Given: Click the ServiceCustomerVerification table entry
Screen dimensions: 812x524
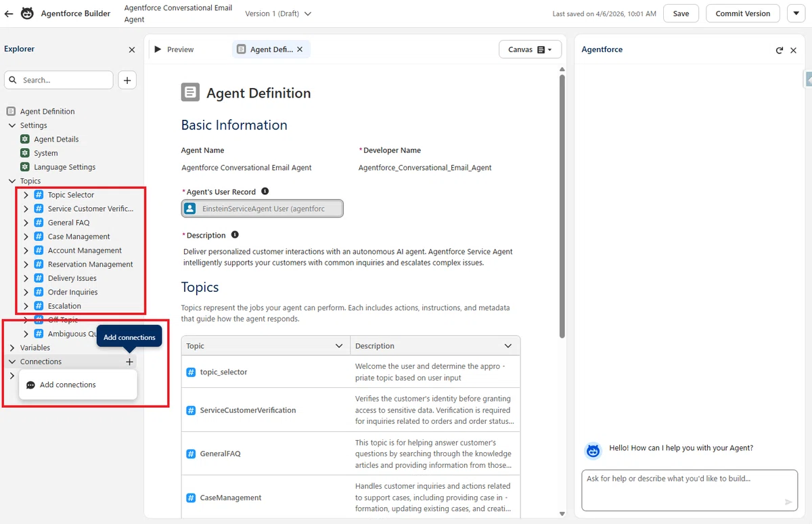Looking at the screenshot, I should coord(248,410).
